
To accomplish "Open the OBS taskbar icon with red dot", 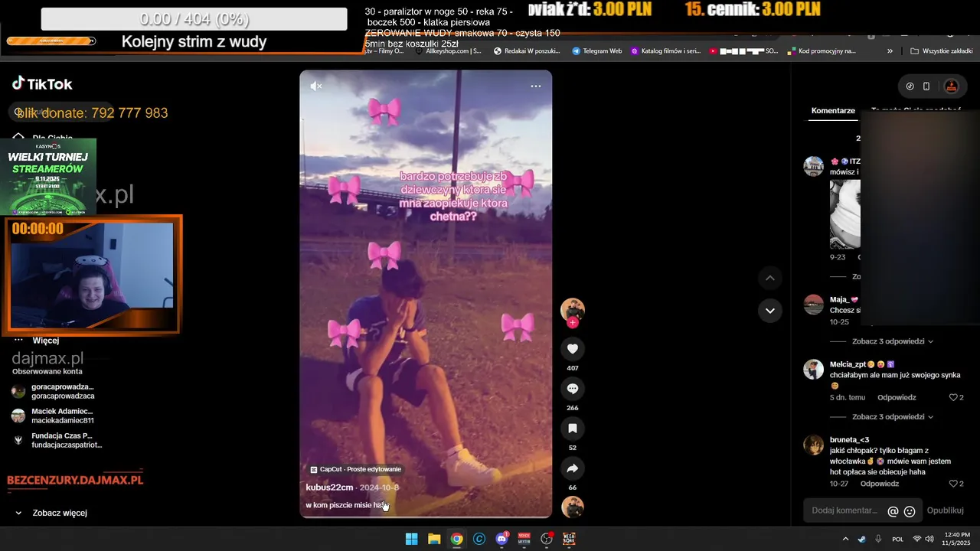I will (x=547, y=539).
